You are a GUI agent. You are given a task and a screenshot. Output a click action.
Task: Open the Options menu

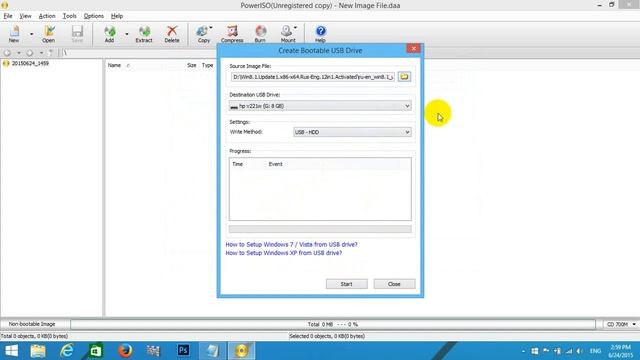(x=93, y=16)
